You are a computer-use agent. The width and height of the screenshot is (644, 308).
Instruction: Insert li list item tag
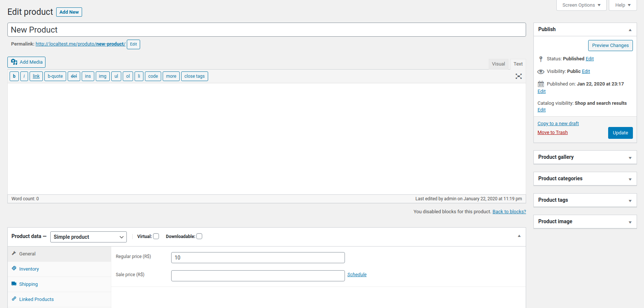tap(139, 76)
